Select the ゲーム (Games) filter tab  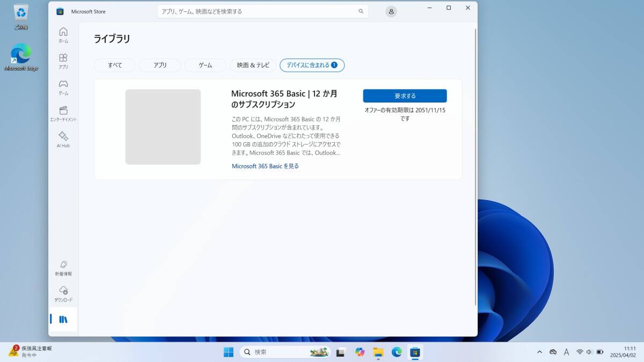[206, 65]
